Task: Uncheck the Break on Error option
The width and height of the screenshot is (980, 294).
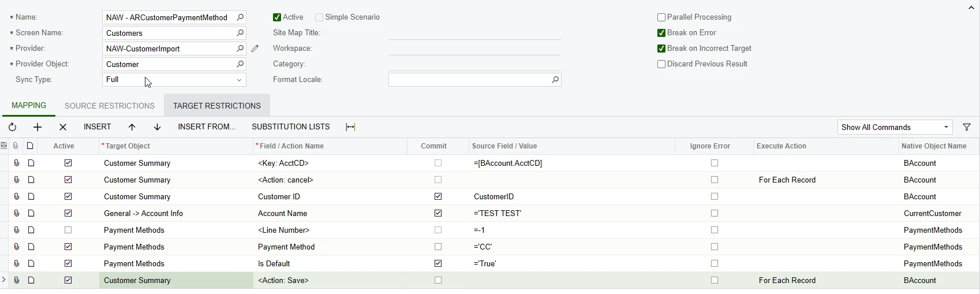Action: click(661, 33)
